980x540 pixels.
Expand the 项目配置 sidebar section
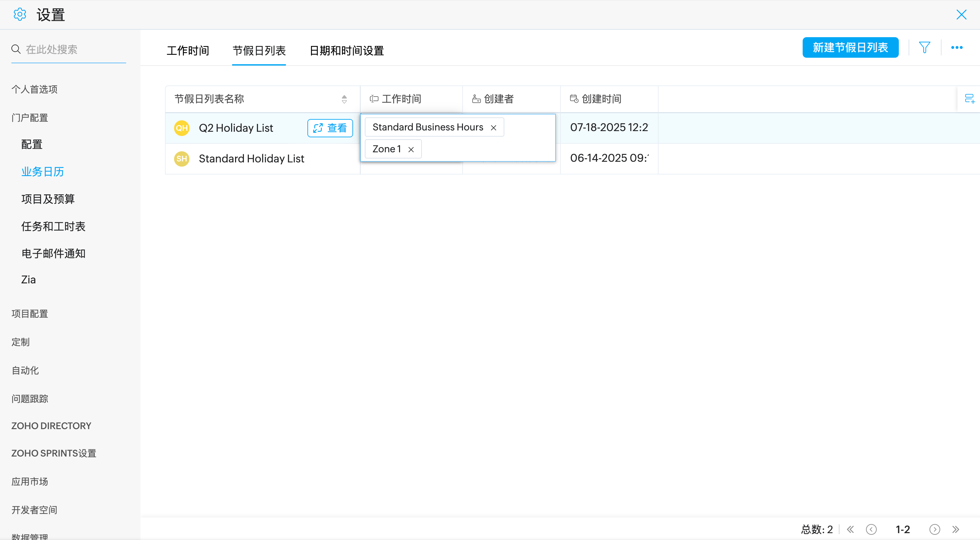pyautogui.click(x=30, y=314)
